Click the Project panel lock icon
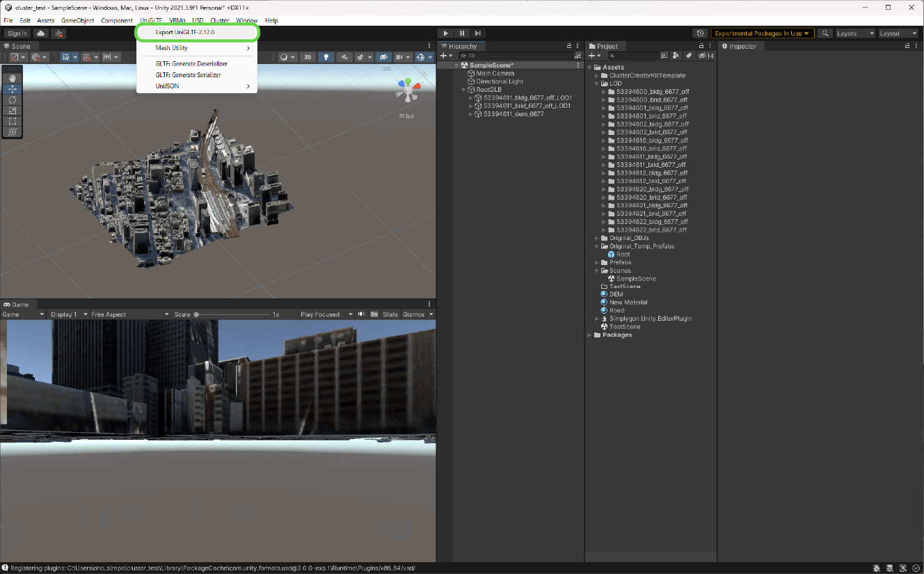 [701, 46]
